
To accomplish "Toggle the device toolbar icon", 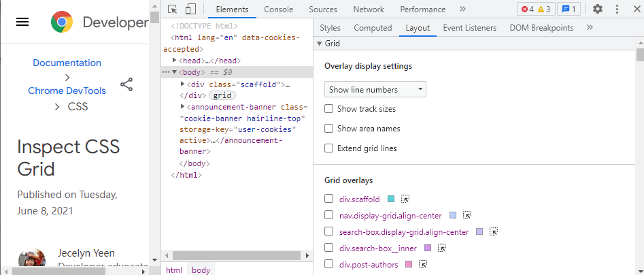I will [190, 9].
